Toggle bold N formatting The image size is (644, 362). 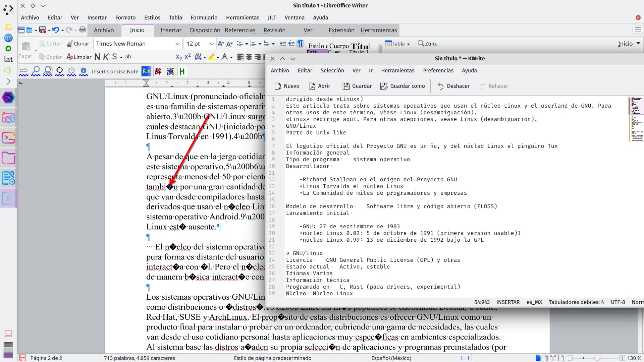tap(98, 57)
